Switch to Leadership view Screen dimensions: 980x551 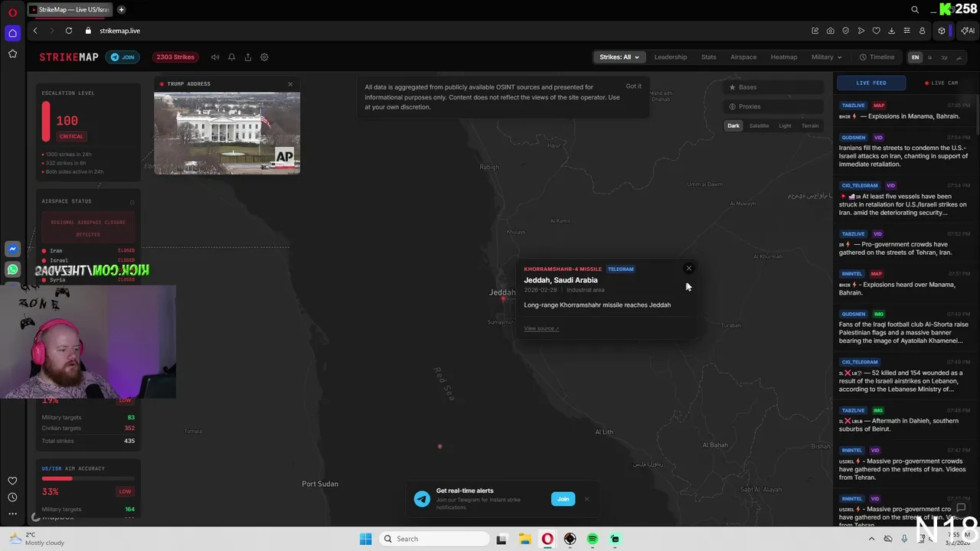pos(671,57)
